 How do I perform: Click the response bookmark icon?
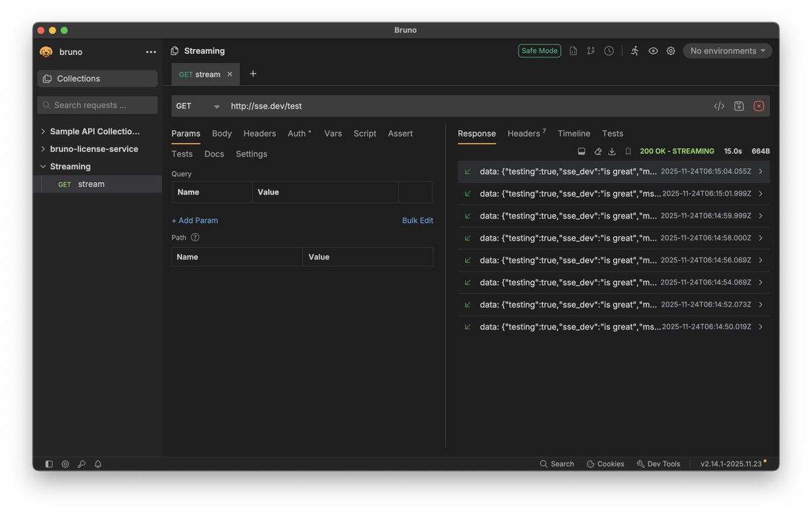(x=628, y=152)
